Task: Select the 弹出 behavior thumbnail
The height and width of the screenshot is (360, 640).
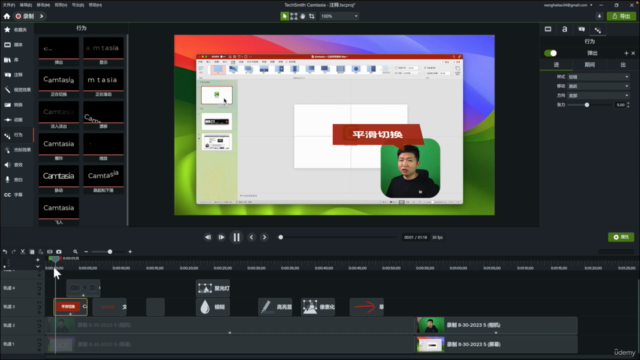Action: click(59, 51)
